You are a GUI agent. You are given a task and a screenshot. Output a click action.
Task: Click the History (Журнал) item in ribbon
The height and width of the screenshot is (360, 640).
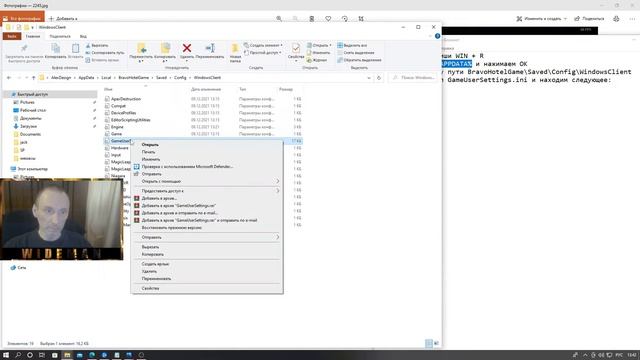tap(317, 60)
